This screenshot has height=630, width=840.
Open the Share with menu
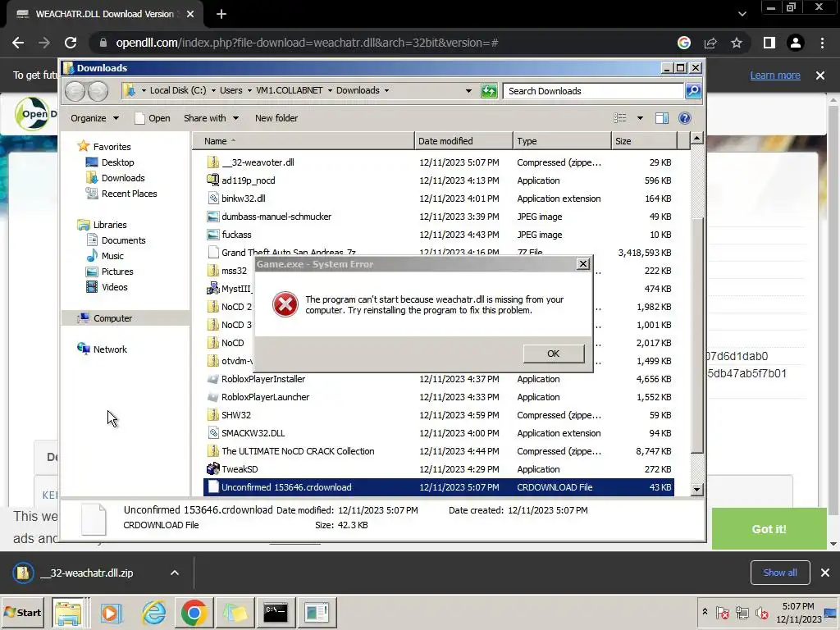(x=211, y=118)
